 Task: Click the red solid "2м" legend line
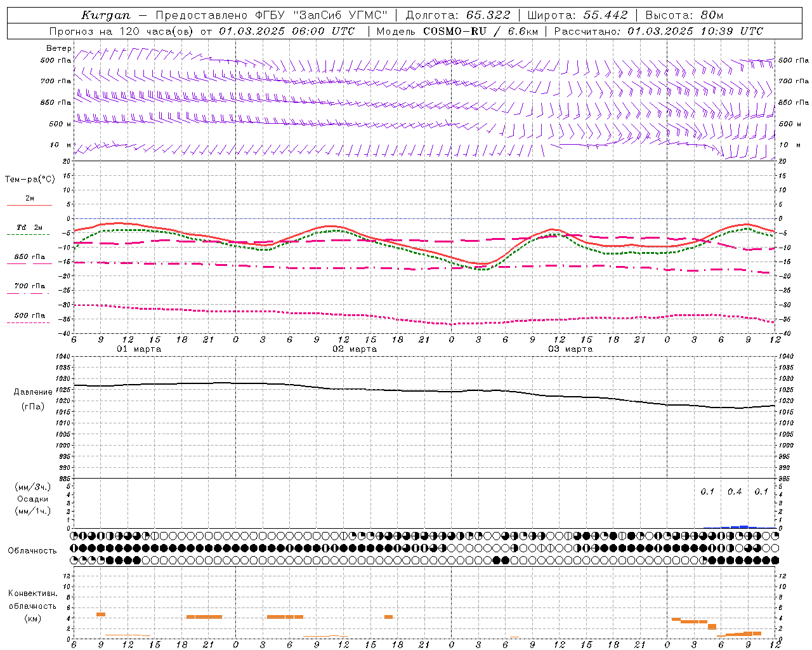29,206
